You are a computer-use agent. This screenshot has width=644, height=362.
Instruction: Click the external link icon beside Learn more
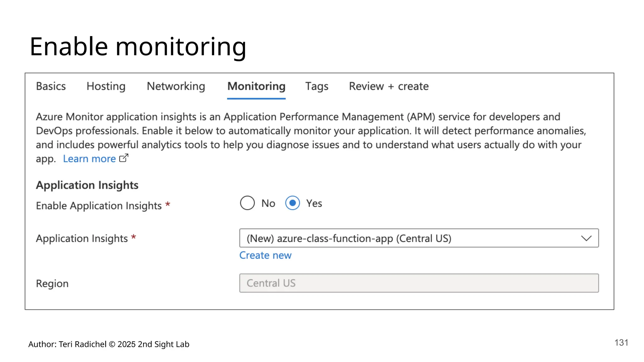tap(124, 158)
